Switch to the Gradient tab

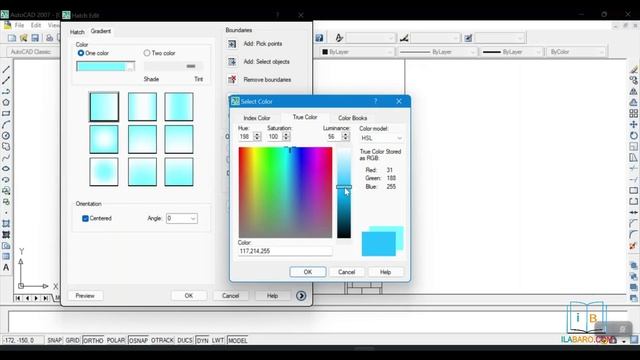100,31
